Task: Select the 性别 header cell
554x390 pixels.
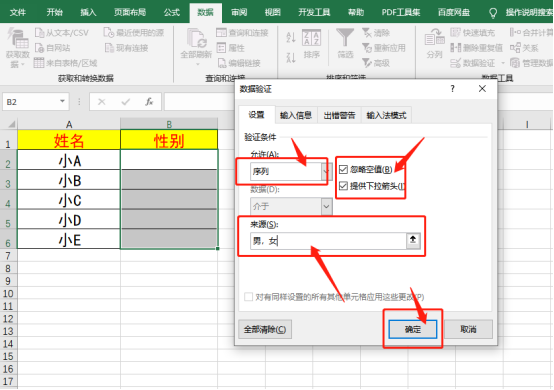Action: (169, 140)
